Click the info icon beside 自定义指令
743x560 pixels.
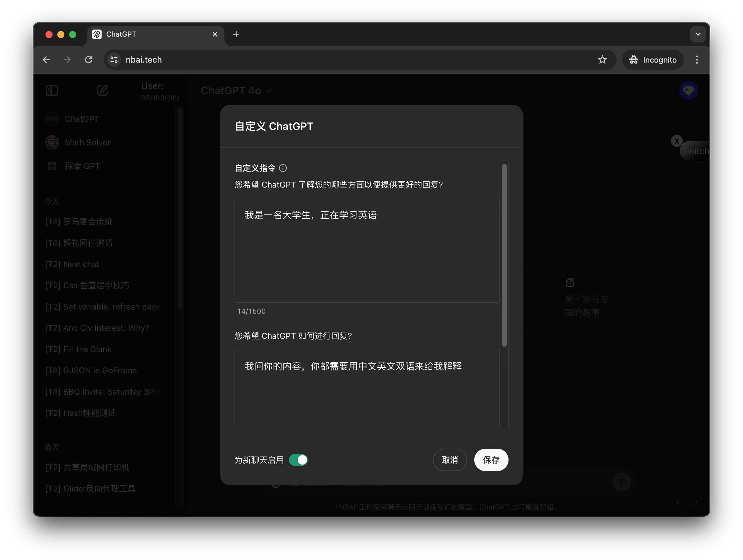coord(283,168)
